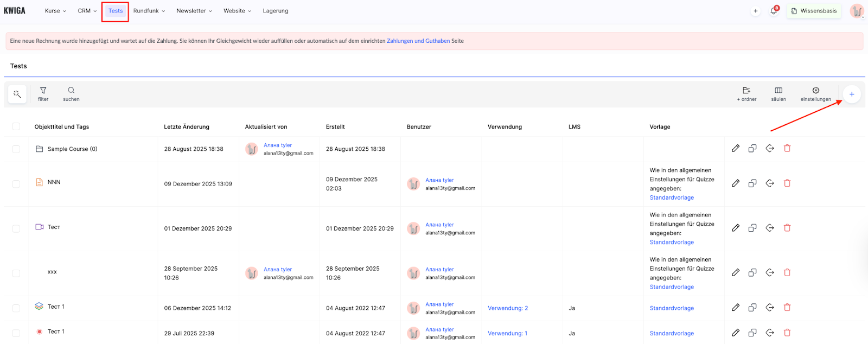868x344 pixels.
Task: Open the filter tool
Action: pos(43,94)
